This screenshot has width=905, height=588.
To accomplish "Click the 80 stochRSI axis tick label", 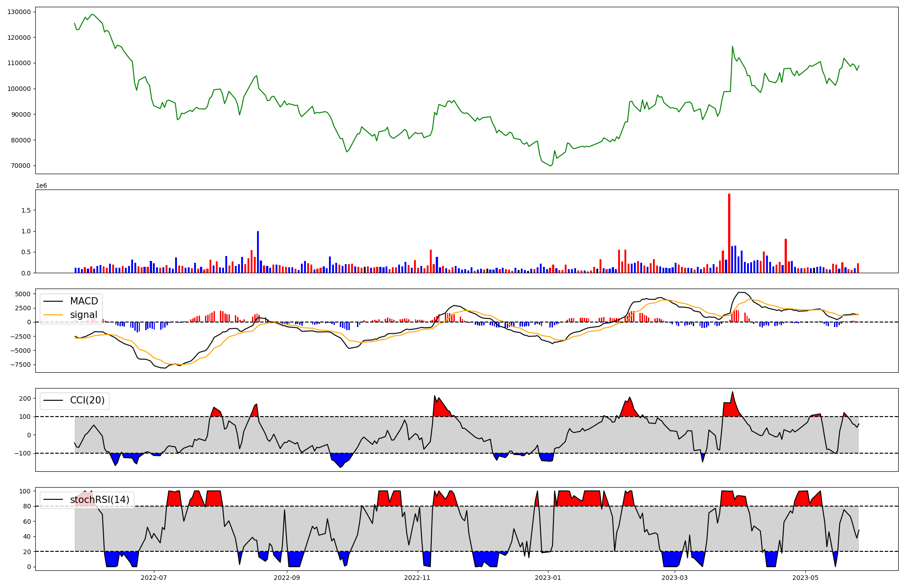I will pos(27,506).
